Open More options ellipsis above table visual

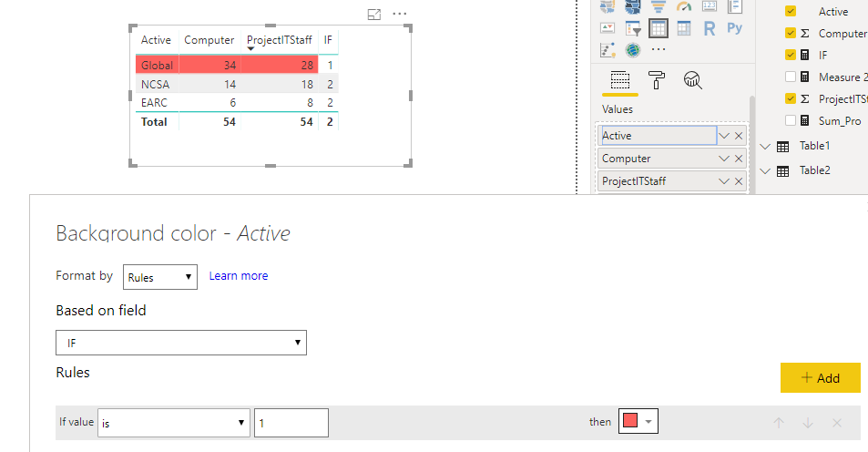point(400,15)
